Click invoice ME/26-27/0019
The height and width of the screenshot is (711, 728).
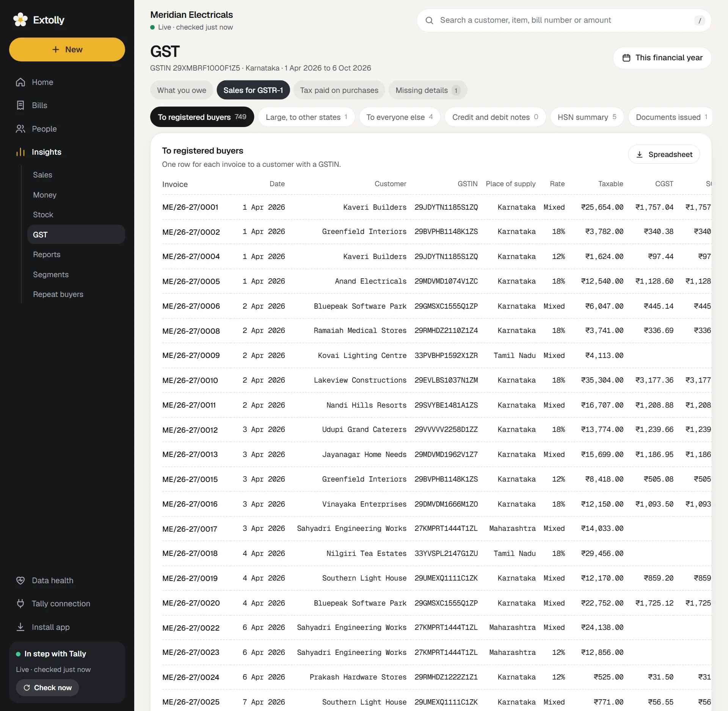pyautogui.click(x=190, y=578)
